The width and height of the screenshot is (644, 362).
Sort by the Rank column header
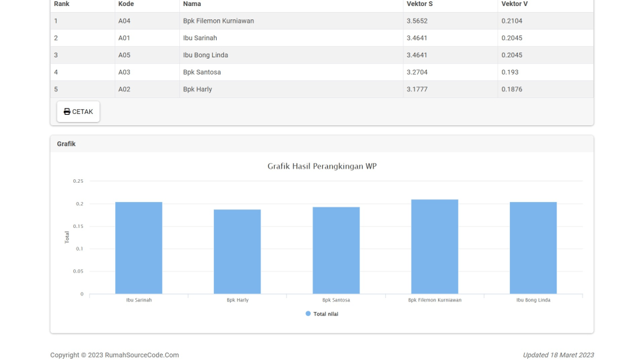coord(61,4)
